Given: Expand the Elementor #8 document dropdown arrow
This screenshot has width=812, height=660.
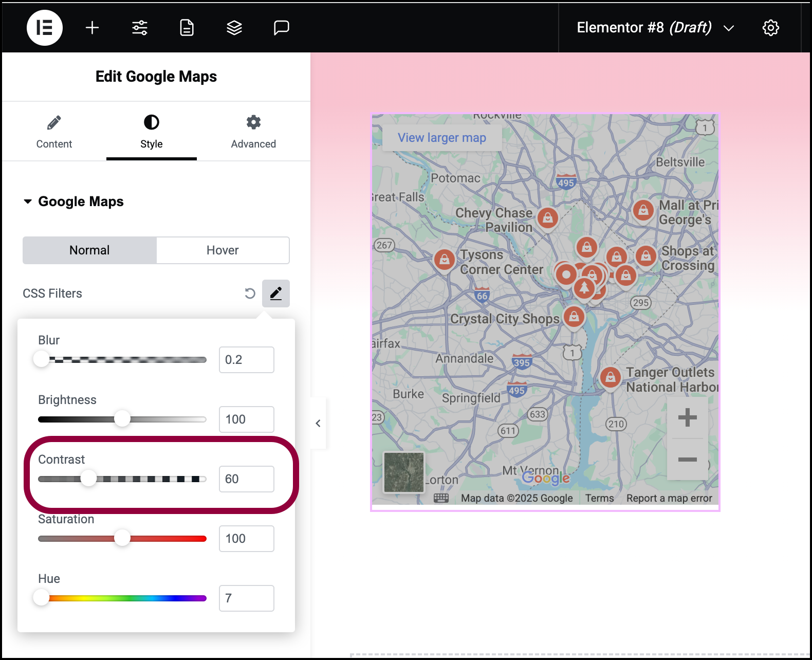Looking at the screenshot, I should (x=729, y=28).
